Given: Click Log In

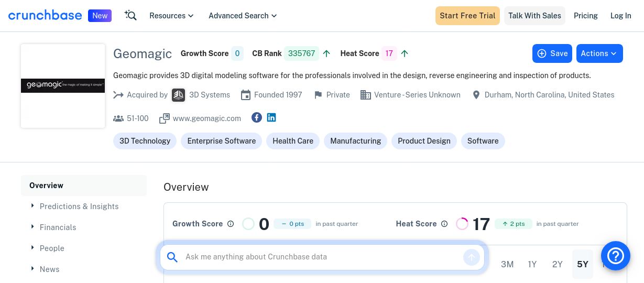Looking at the screenshot, I should (x=621, y=16).
